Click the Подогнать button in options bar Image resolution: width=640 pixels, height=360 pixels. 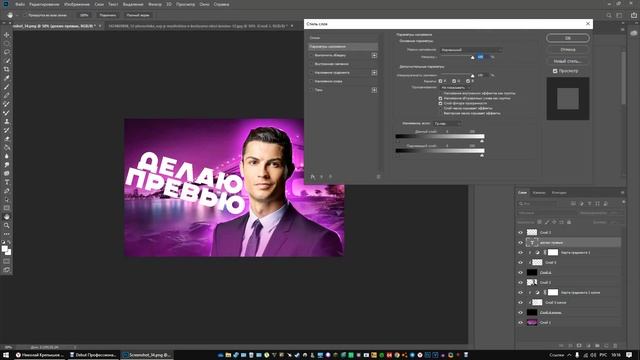[107, 15]
